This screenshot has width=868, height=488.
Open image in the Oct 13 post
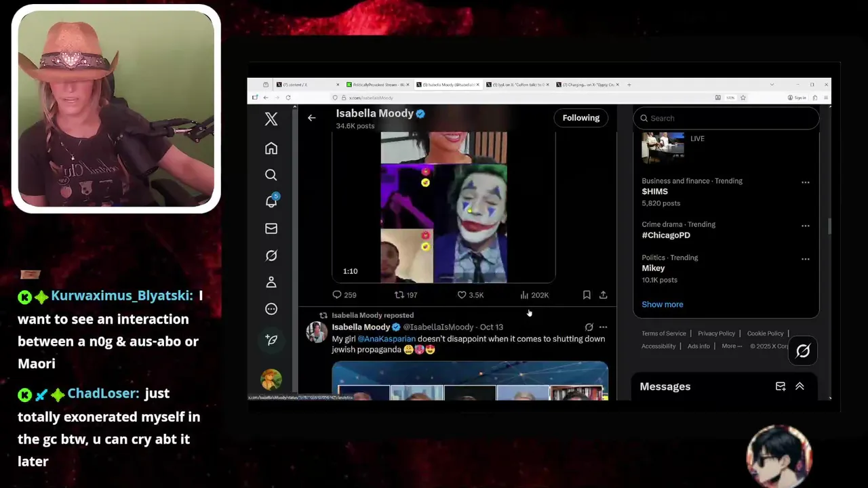click(470, 381)
